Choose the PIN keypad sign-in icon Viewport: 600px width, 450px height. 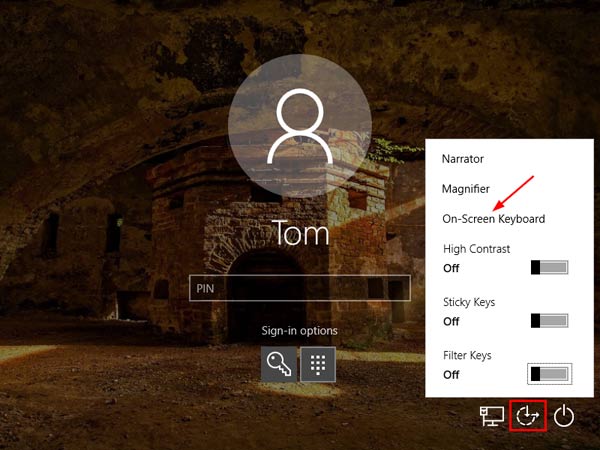(318, 365)
